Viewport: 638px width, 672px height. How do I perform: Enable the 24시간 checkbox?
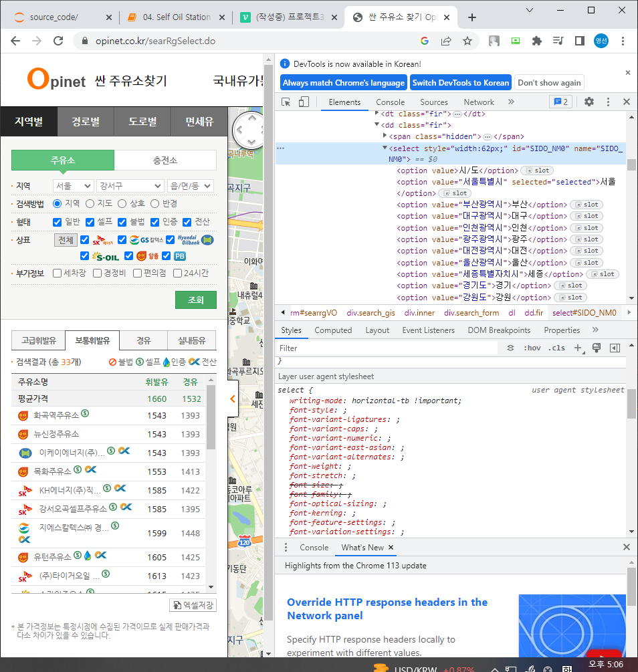[x=177, y=273]
